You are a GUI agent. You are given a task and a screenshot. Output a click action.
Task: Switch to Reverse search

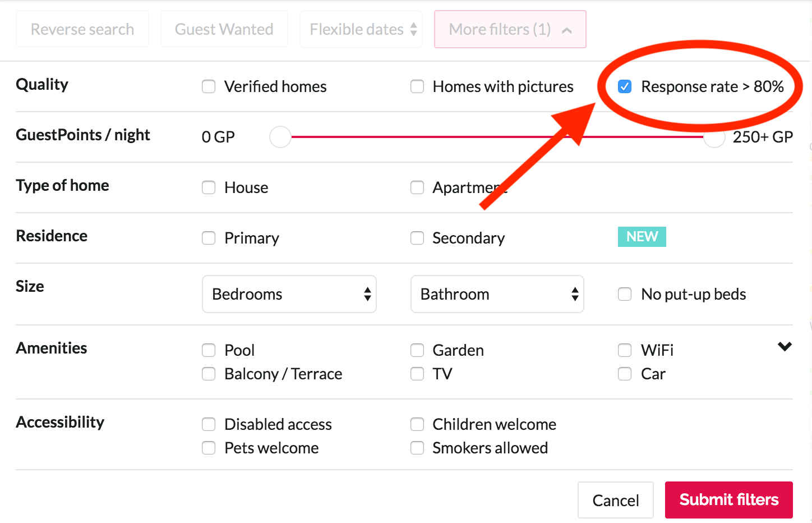[x=82, y=29]
